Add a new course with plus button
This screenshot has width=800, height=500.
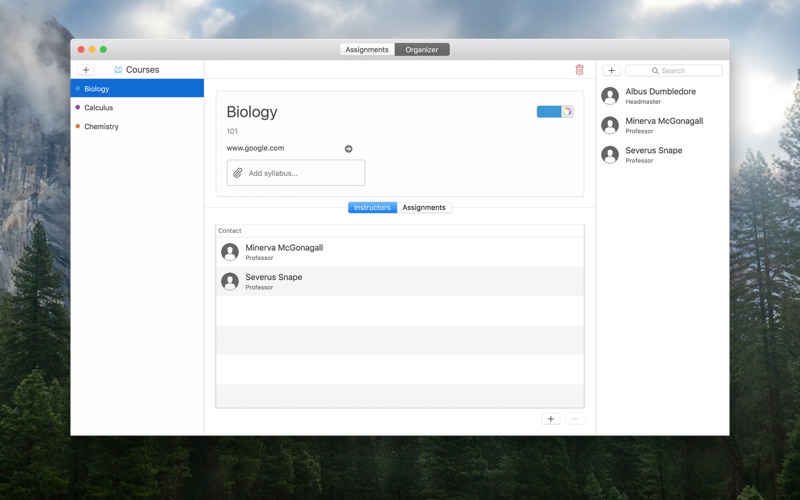[86, 70]
